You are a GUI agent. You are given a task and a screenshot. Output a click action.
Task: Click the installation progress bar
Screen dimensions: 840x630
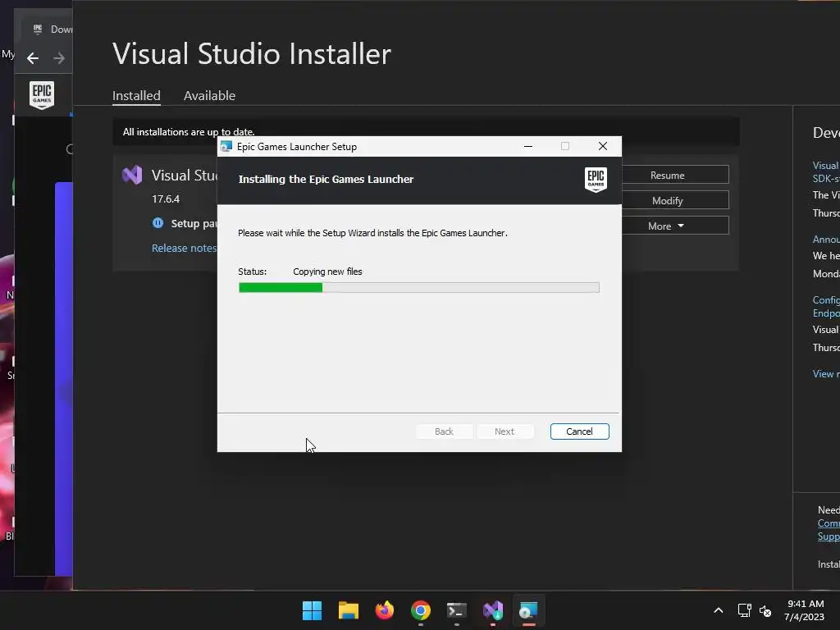click(419, 288)
